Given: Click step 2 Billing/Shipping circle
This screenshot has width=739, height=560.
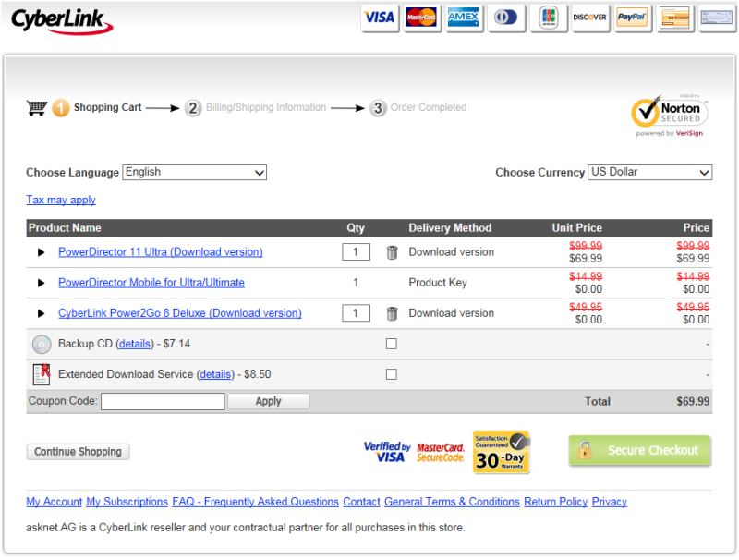Looking at the screenshot, I should [193, 108].
